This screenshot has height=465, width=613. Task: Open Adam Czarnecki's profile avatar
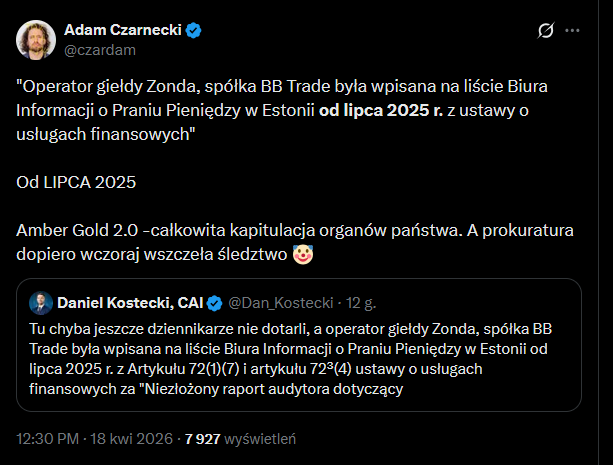click(37, 38)
